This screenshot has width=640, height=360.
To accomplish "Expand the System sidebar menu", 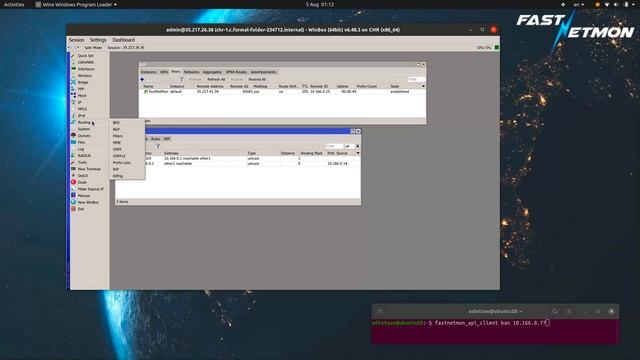I will [84, 129].
